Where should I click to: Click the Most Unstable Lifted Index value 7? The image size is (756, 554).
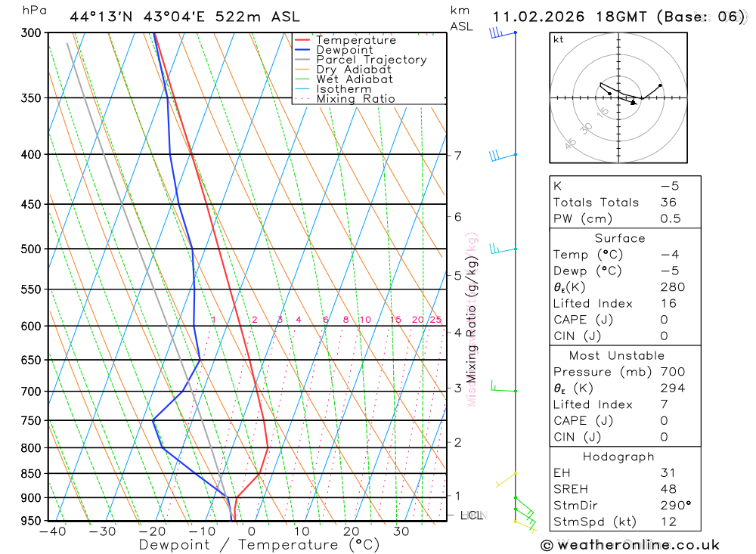pos(664,404)
